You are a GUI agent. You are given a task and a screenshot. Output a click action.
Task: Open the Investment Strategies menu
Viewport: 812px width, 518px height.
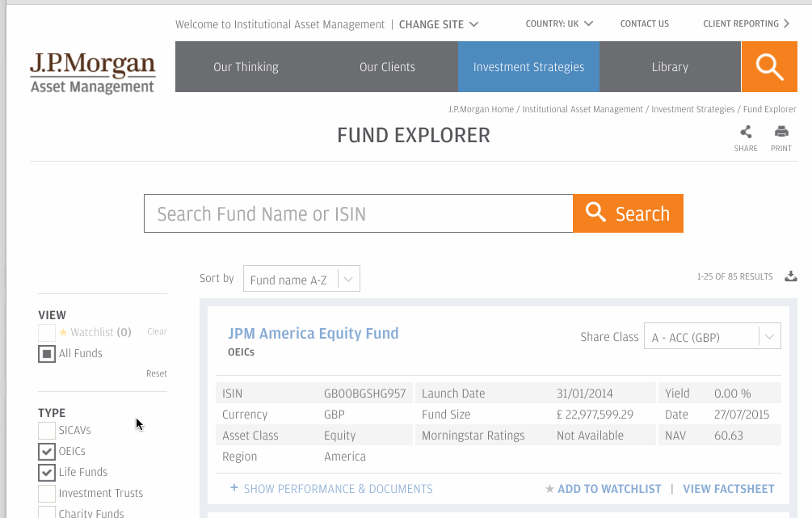[528, 67]
